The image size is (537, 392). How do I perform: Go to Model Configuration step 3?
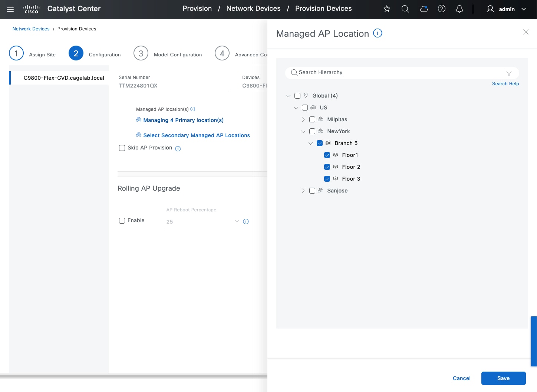tap(141, 53)
